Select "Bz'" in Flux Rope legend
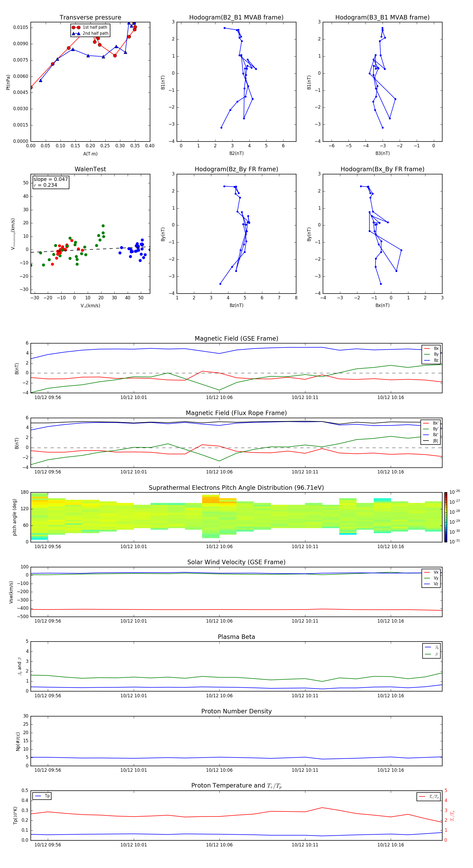This screenshot has height=868, width=473. (x=431, y=435)
